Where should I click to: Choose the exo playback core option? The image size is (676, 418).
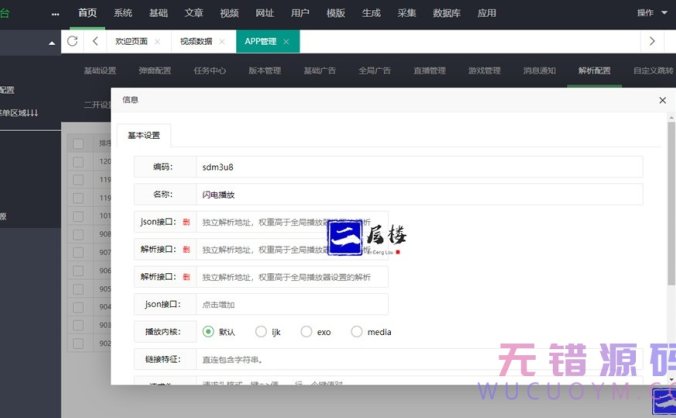click(306, 331)
